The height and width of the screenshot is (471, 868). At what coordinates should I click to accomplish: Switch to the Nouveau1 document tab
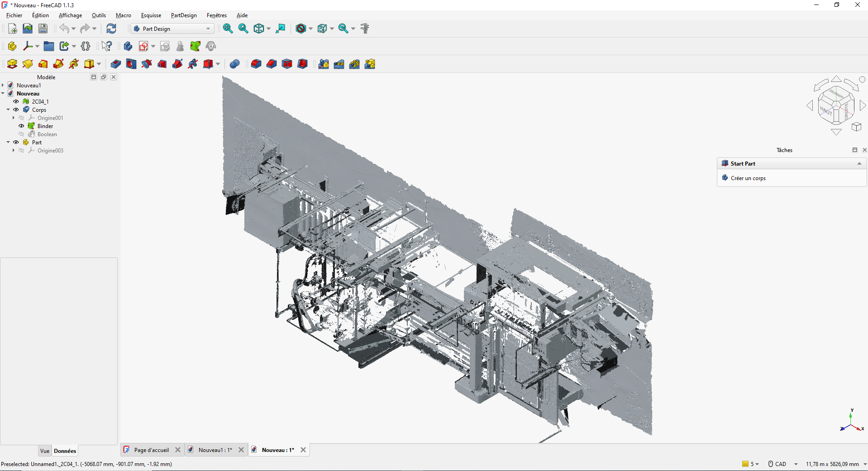click(215, 450)
